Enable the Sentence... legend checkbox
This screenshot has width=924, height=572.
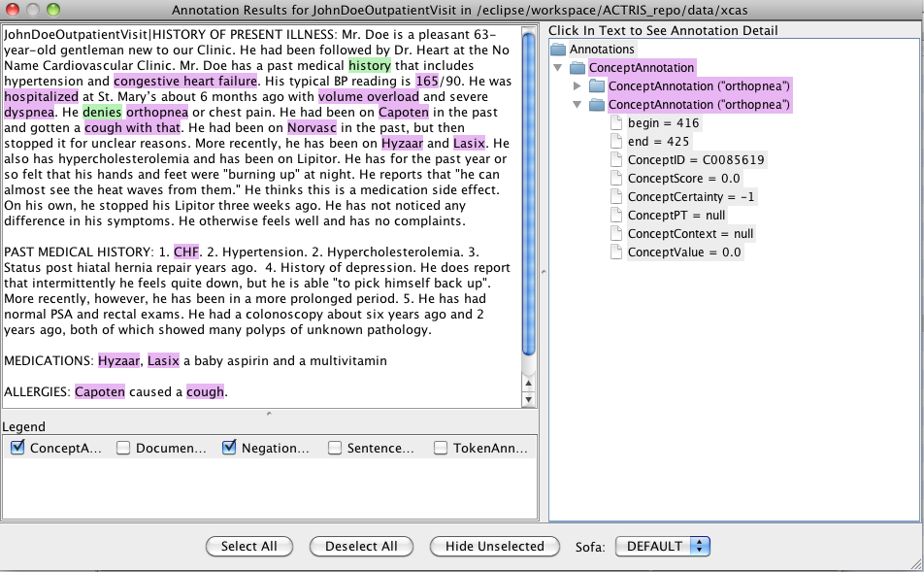point(335,448)
